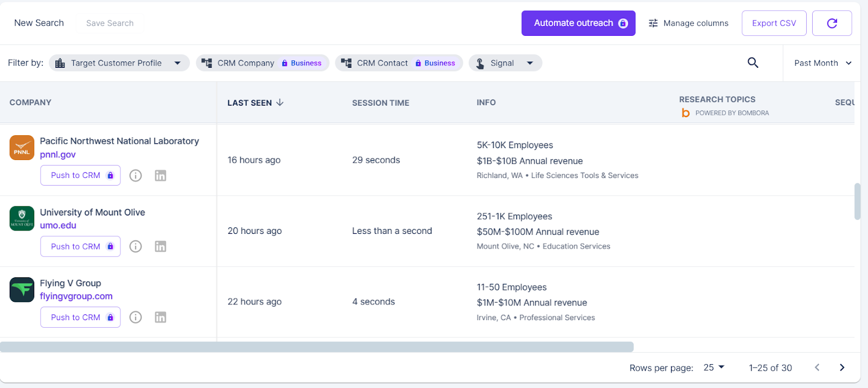Viewport: 868px width, 388px height.
Task: Click the Flying V Group info icon
Action: (136, 317)
